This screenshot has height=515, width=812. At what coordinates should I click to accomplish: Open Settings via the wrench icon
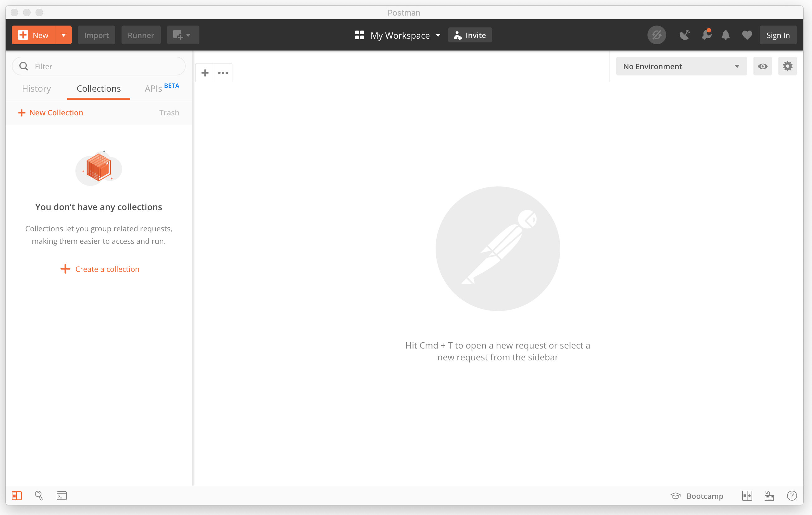click(707, 35)
